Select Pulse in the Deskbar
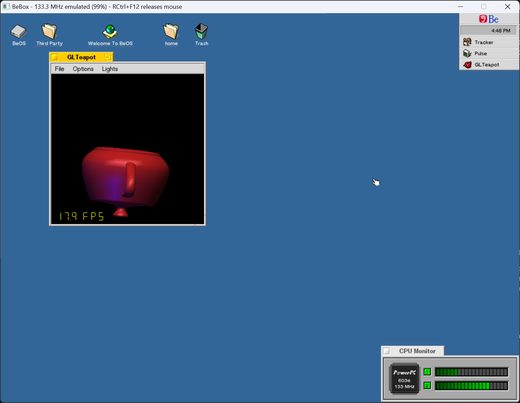Screen dimensions: 520x403 (489, 53)
